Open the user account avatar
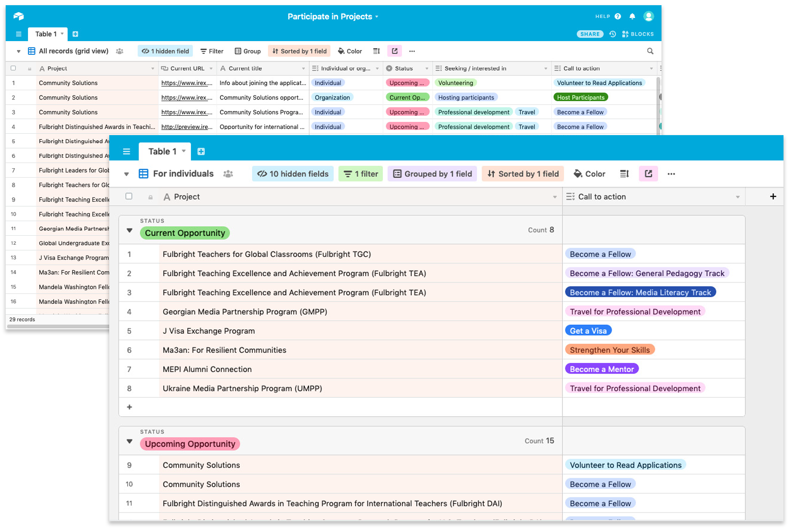 [648, 16]
